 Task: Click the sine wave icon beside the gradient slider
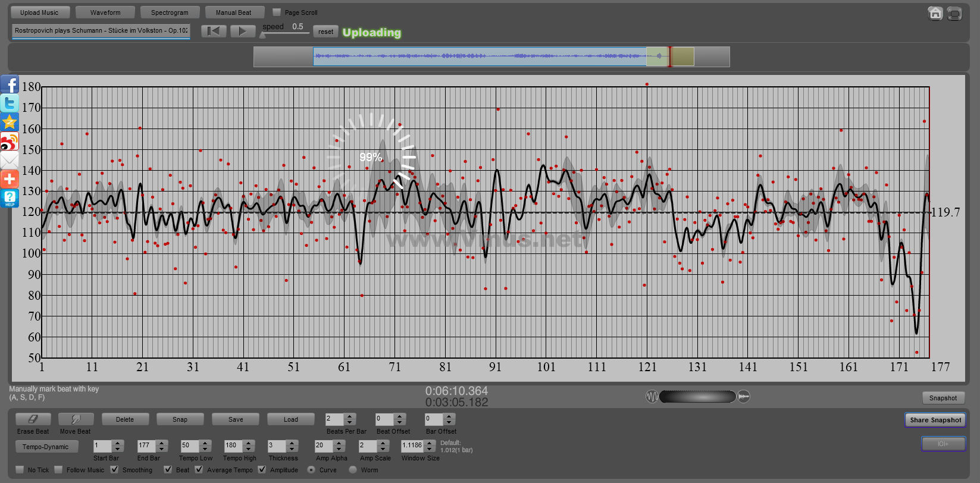point(652,397)
